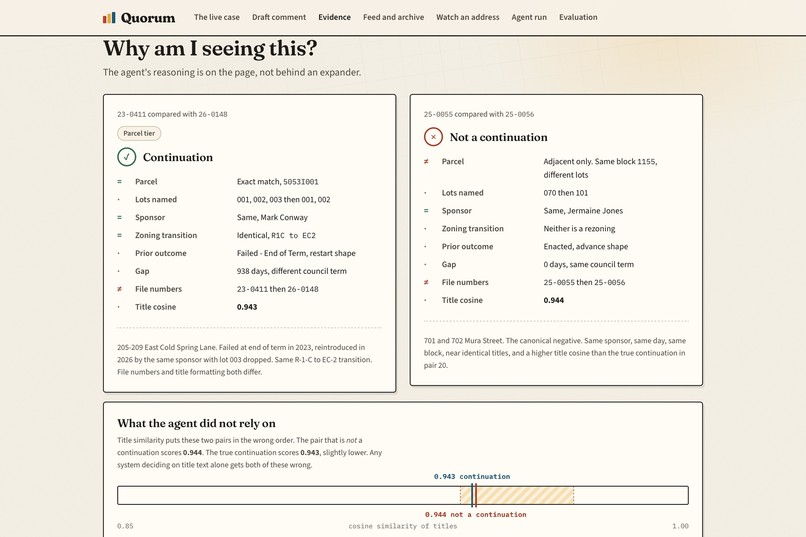Click '25-0055 then 25-0056' value

coord(584,283)
